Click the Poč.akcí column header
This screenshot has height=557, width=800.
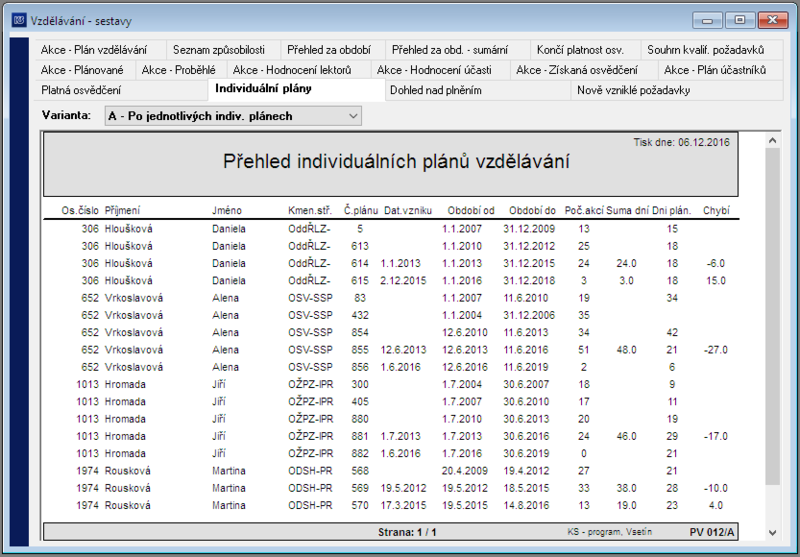(584, 210)
